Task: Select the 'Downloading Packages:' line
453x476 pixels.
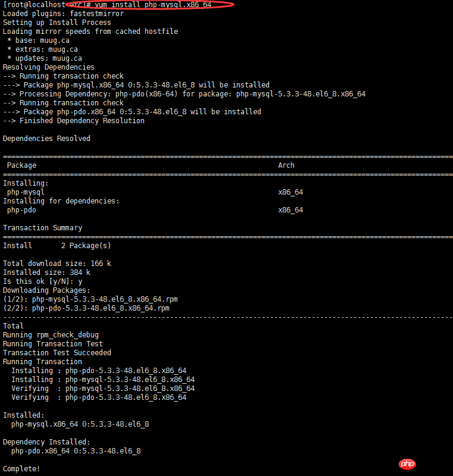Action: point(46,290)
